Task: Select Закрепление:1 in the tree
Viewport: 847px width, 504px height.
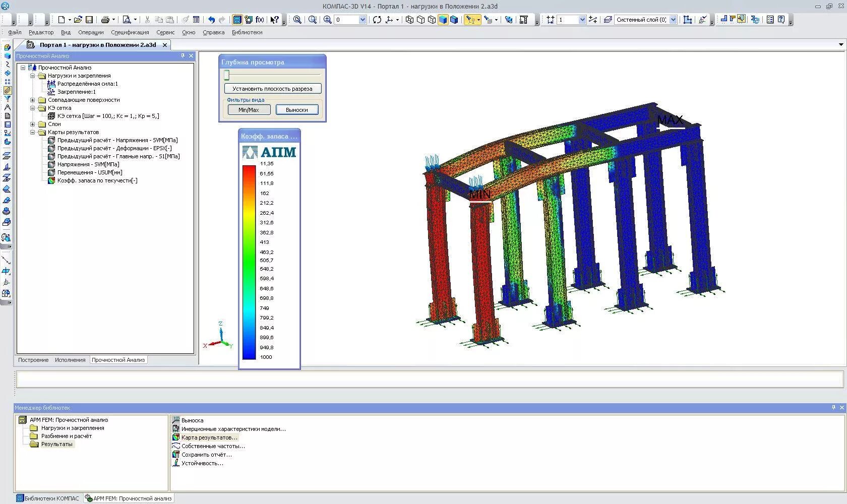Action: (x=76, y=92)
